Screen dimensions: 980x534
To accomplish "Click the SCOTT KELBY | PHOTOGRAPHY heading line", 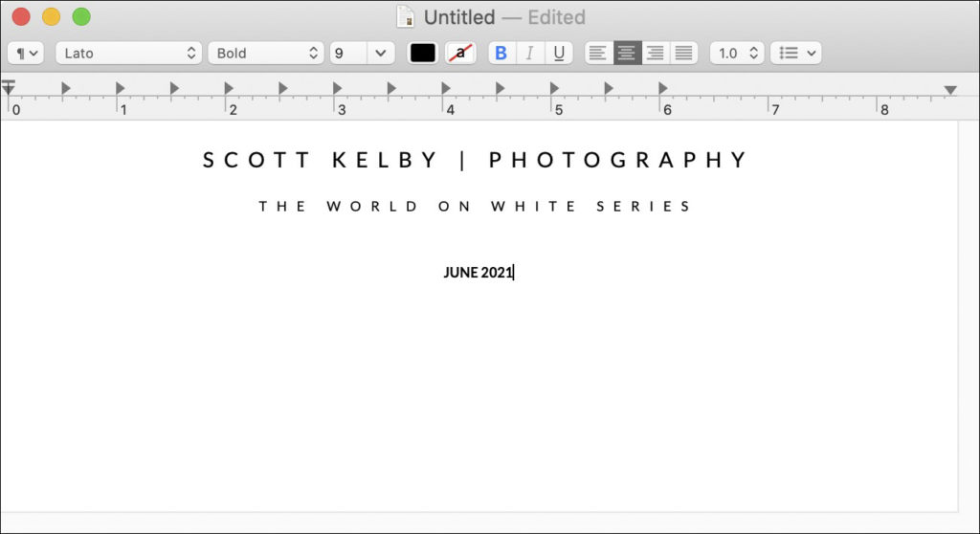I will (x=475, y=160).
